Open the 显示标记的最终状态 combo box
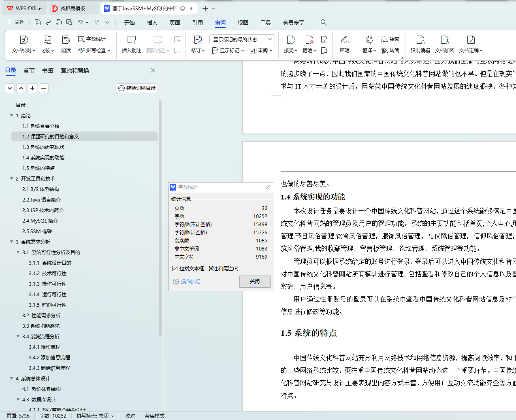This screenshot has width=516, height=420. tap(242, 39)
